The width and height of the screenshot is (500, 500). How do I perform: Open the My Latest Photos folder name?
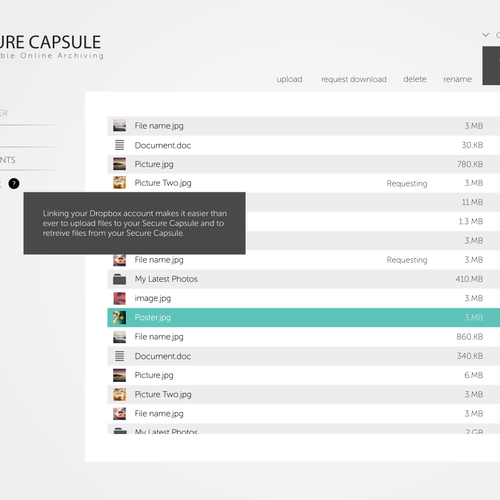[x=166, y=279]
